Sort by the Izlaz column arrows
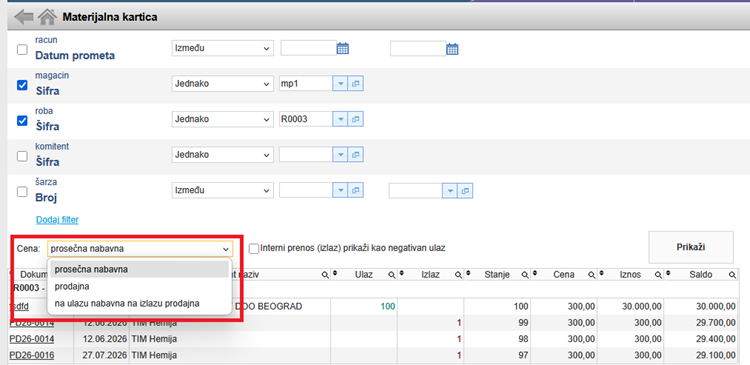Image resolution: width=750 pixels, height=365 pixels. pyautogui.click(x=402, y=273)
